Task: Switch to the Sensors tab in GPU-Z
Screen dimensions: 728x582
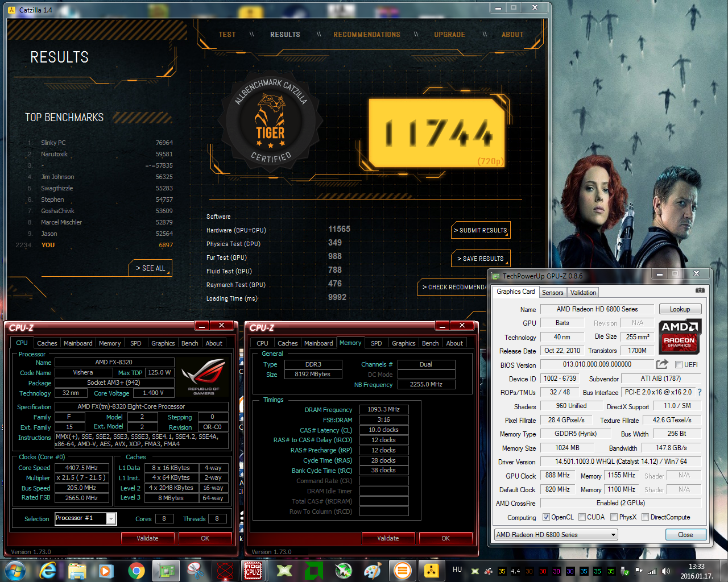Action: tap(552, 293)
